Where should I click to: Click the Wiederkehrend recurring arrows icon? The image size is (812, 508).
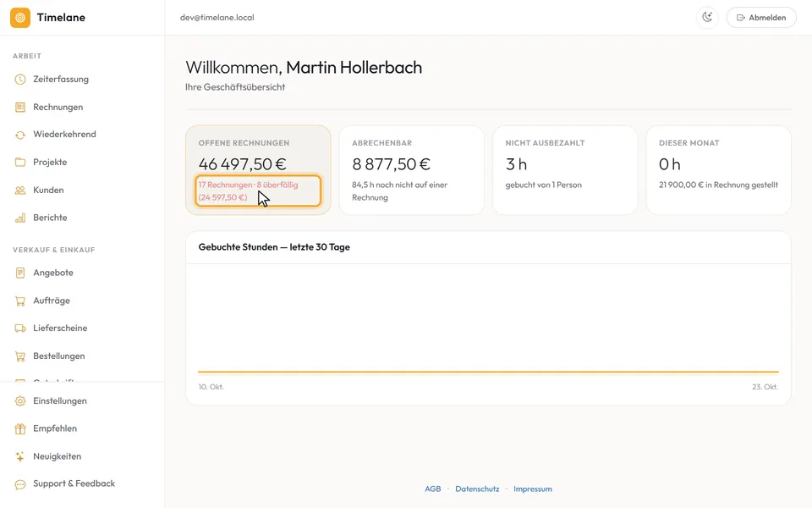20,135
